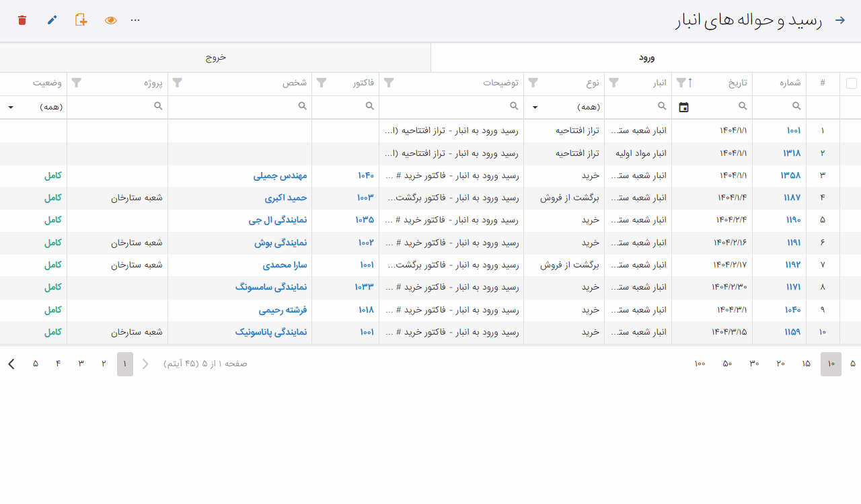
Task: Jump to page 3 in pagination
Action: point(81,364)
